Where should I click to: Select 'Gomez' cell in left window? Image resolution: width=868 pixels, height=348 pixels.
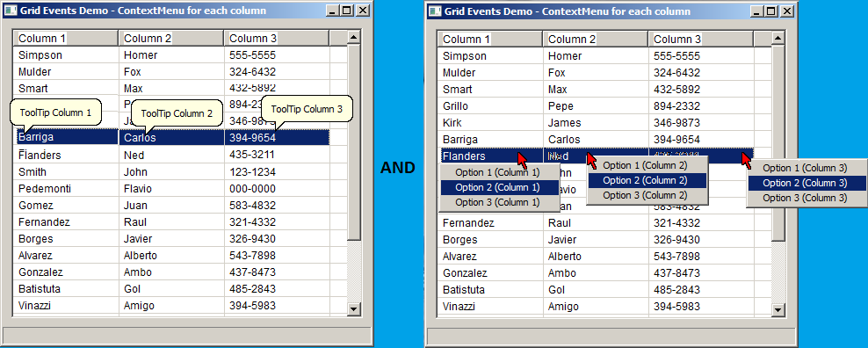[x=66, y=206]
